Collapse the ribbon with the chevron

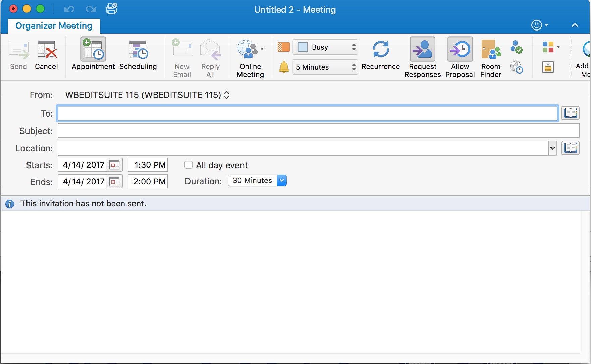click(575, 25)
